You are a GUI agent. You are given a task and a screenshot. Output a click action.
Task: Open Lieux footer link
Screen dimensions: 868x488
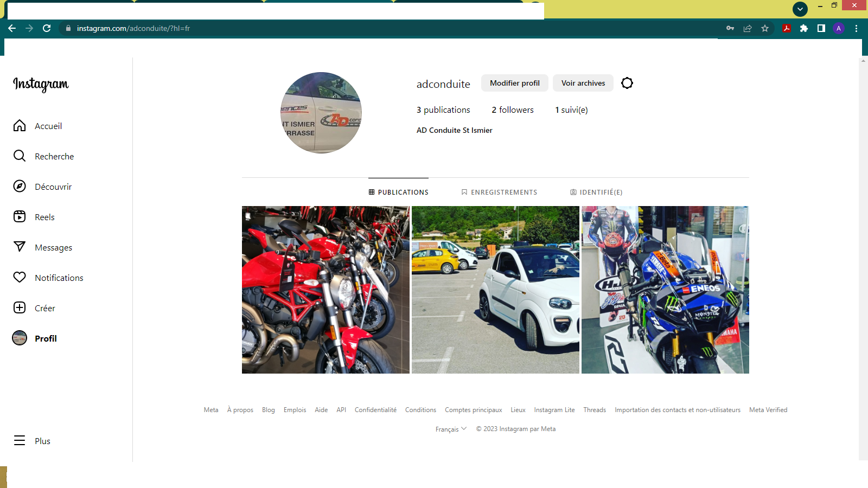pyautogui.click(x=518, y=410)
